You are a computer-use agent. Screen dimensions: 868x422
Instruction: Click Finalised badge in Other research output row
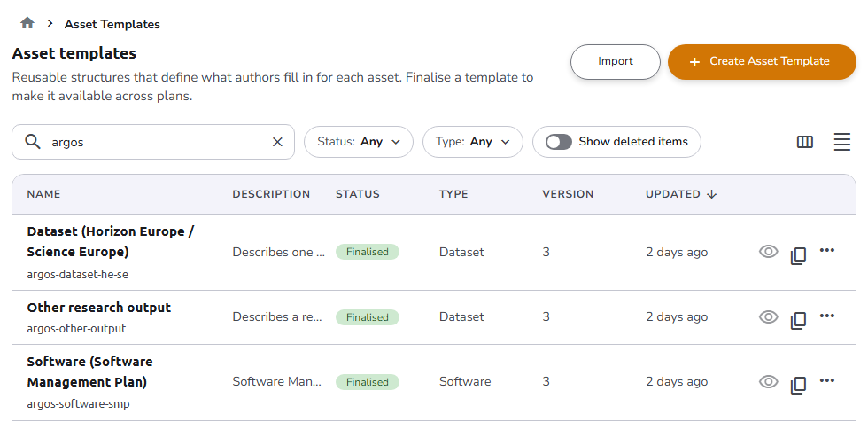(368, 317)
